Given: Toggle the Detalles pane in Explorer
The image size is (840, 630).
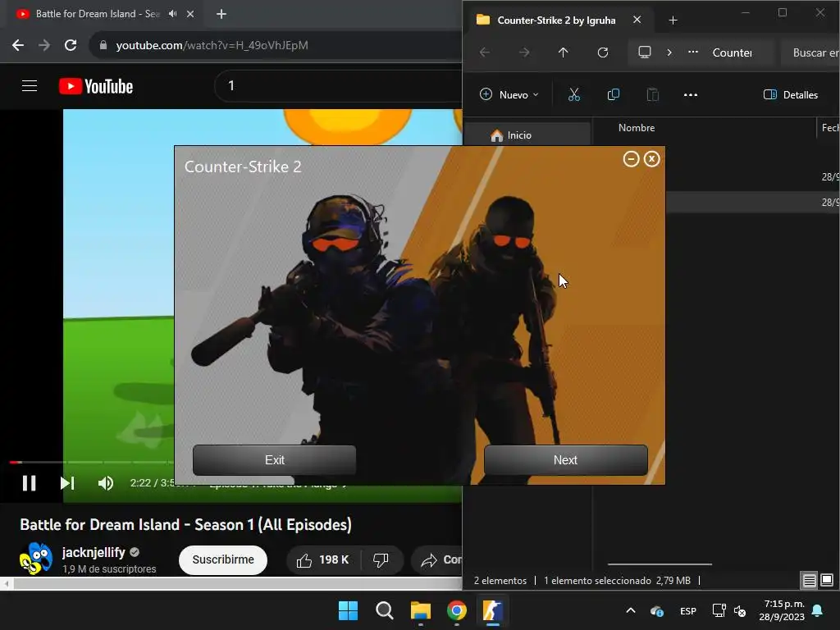Looking at the screenshot, I should (x=791, y=95).
